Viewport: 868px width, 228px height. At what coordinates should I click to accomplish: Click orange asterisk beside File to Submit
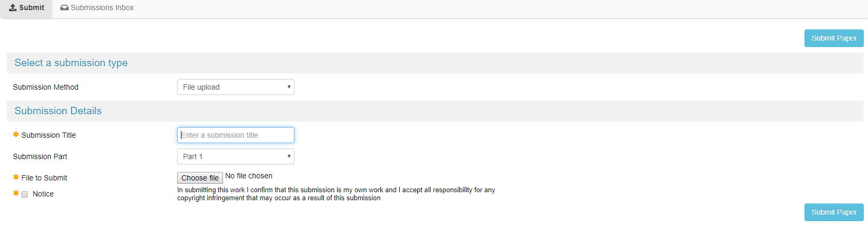point(16,177)
